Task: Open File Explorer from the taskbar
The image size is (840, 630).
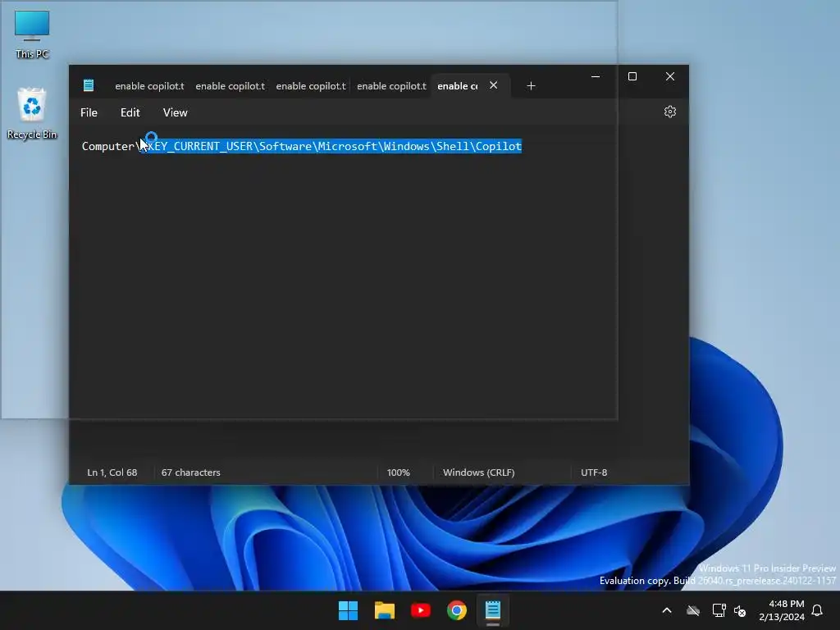Action: pos(384,610)
